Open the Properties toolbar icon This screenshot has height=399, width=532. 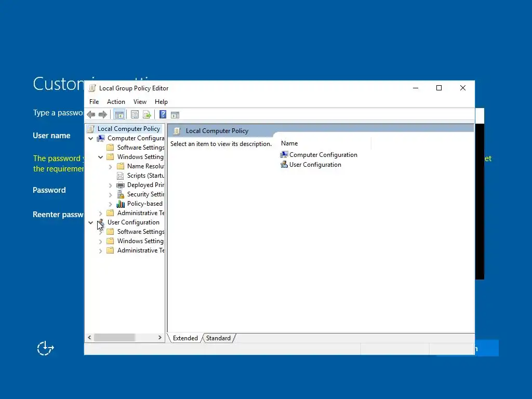click(x=135, y=115)
